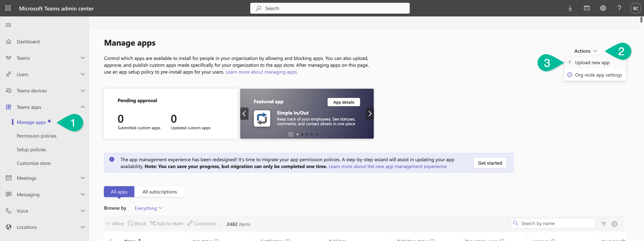Select the last carousel dot
Viewport: 644px width, 241px height.
click(316, 134)
